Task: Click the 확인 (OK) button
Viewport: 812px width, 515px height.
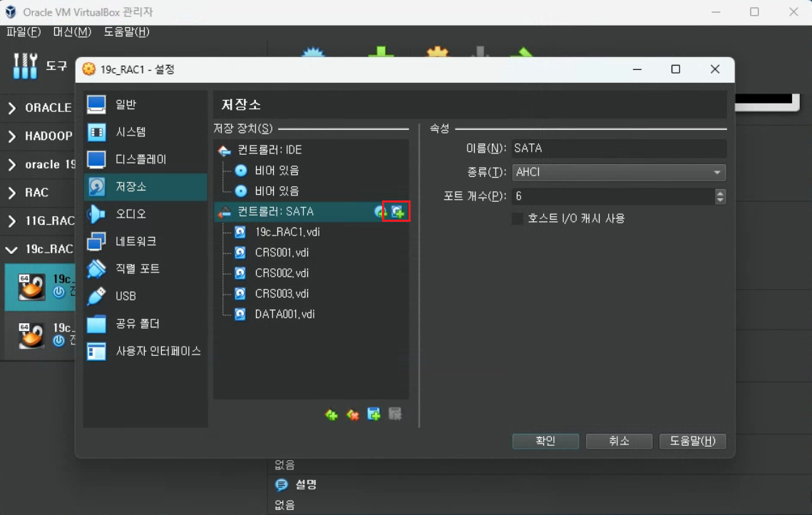Action: pos(545,441)
